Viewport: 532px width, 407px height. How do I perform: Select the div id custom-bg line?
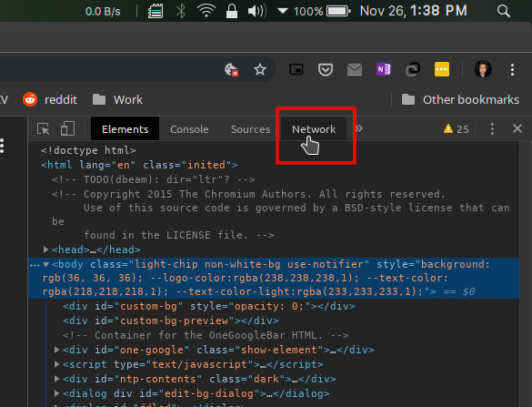coord(208,306)
